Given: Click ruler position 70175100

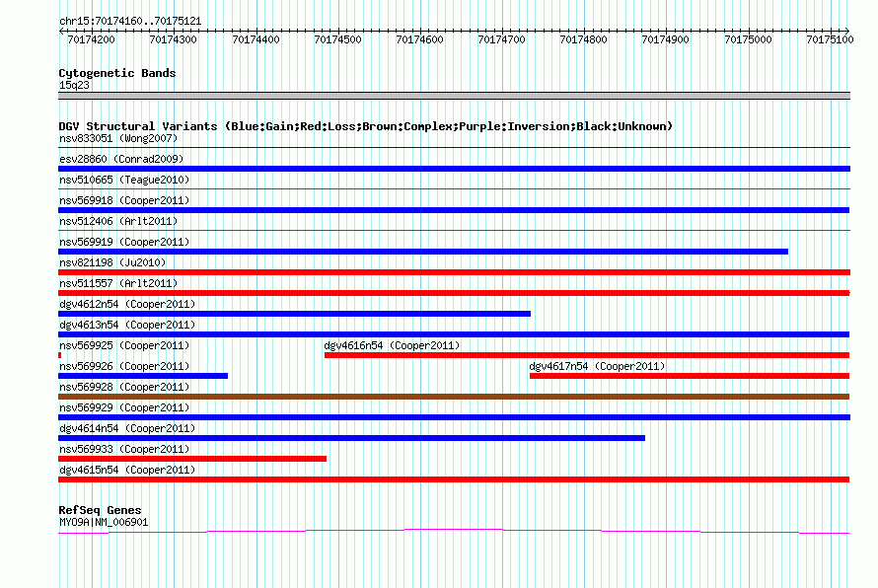Looking at the screenshot, I should pos(830,39).
